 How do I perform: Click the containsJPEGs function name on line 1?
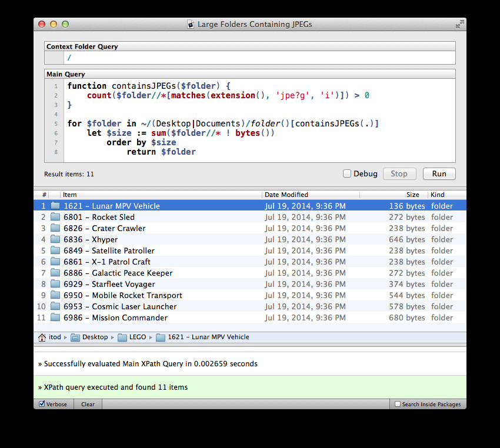click(x=143, y=86)
